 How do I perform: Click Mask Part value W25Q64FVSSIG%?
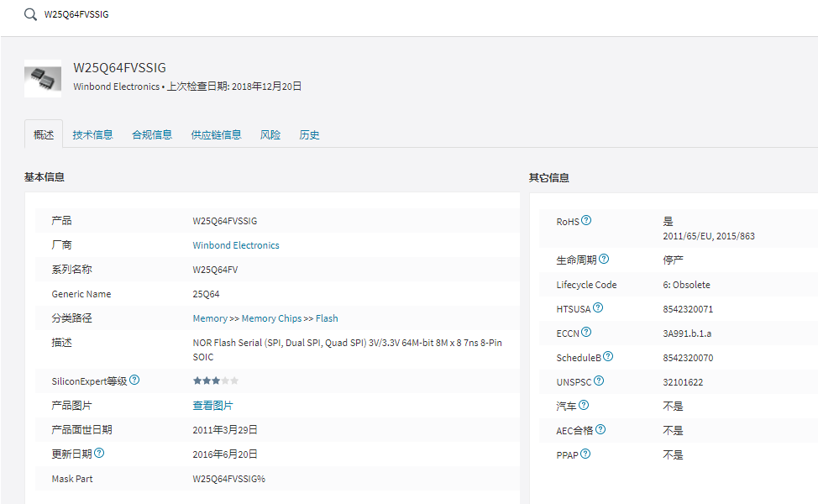(x=228, y=479)
